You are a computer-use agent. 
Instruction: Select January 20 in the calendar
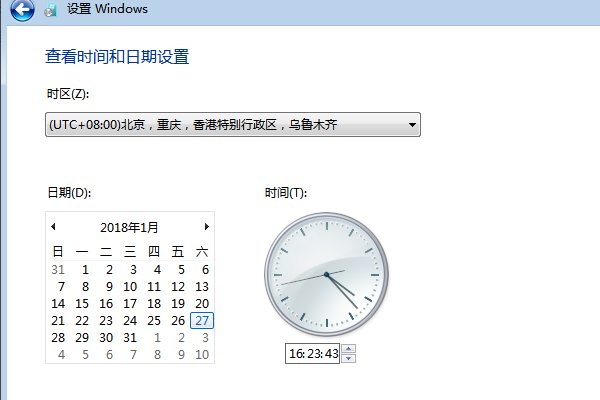[x=202, y=304]
